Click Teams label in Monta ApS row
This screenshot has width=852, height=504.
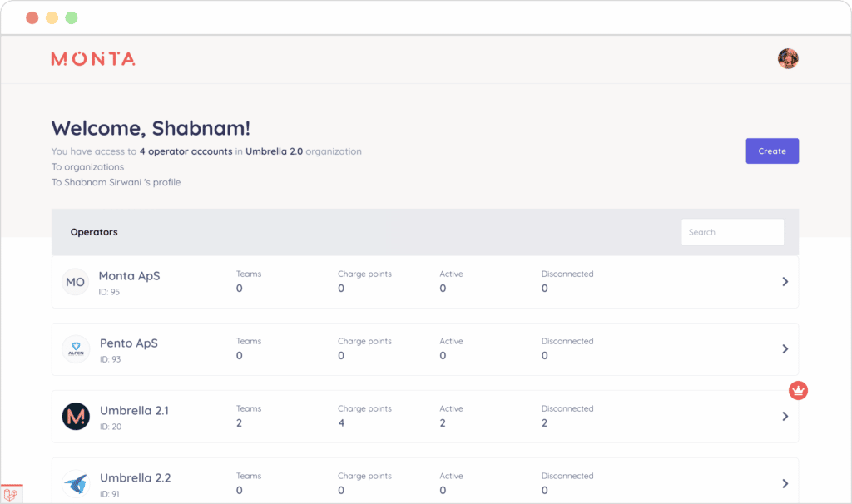tap(249, 274)
